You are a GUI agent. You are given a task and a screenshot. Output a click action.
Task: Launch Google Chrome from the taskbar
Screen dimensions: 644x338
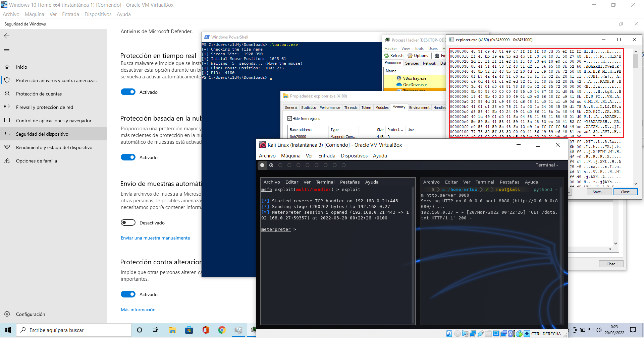pos(222,330)
